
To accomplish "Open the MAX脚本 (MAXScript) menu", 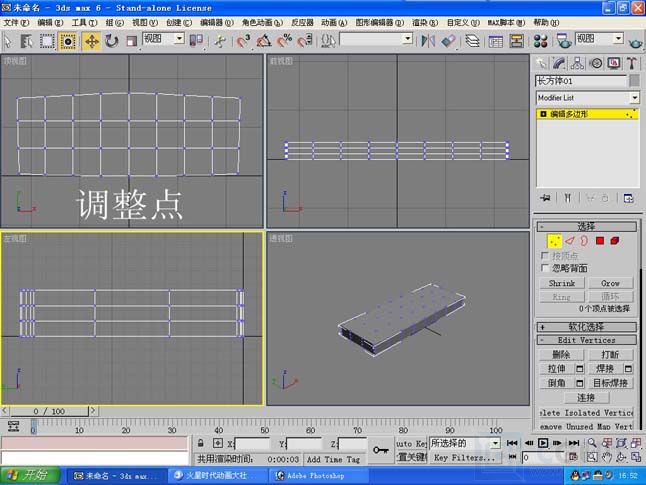I will tap(506, 23).
